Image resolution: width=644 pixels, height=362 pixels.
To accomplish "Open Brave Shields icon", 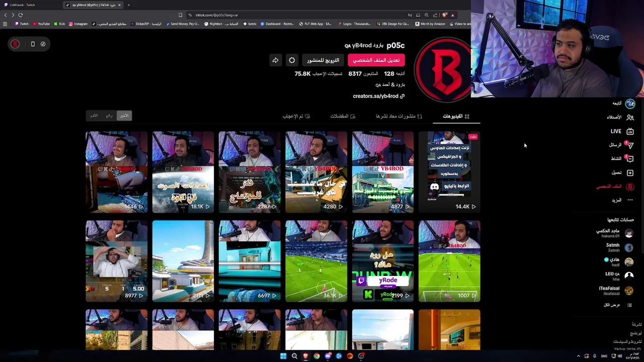I will click(444, 15).
